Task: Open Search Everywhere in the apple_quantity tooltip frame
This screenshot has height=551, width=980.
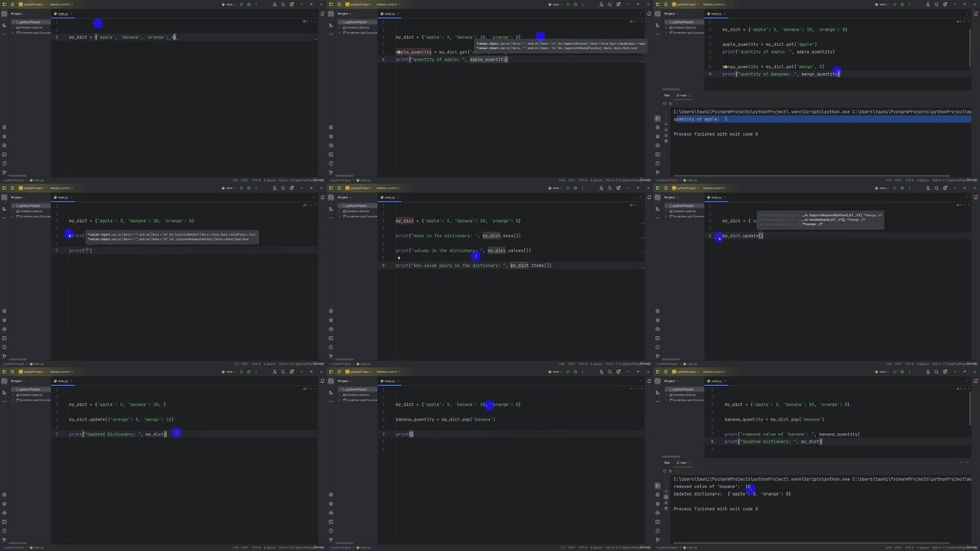Action: pos(609,4)
